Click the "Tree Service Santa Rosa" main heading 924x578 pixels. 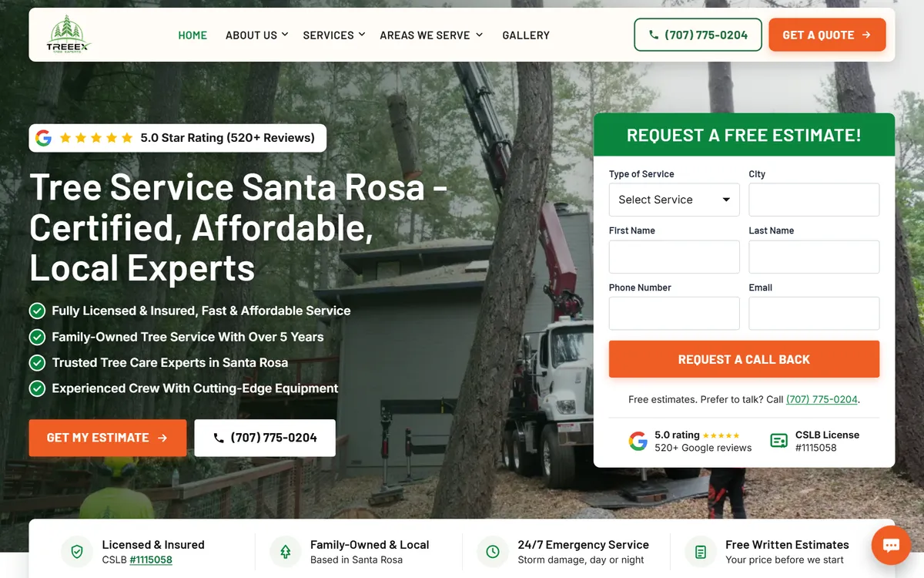[x=239, y=227]
